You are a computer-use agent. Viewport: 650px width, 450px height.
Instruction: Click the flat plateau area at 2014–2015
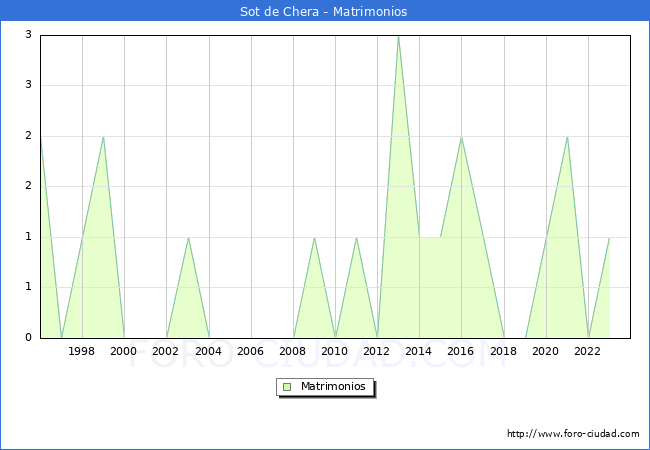pyautogui.click(x=430, y=238)
